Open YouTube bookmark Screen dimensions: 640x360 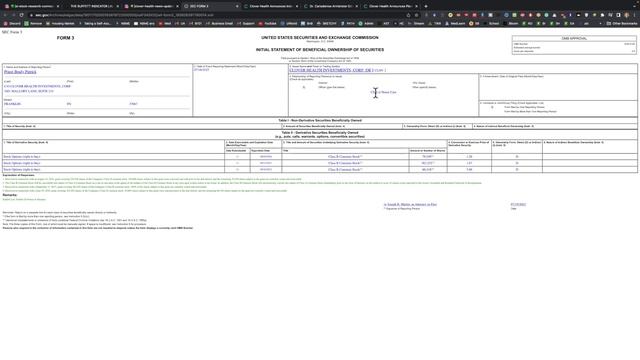pos(268,24)
